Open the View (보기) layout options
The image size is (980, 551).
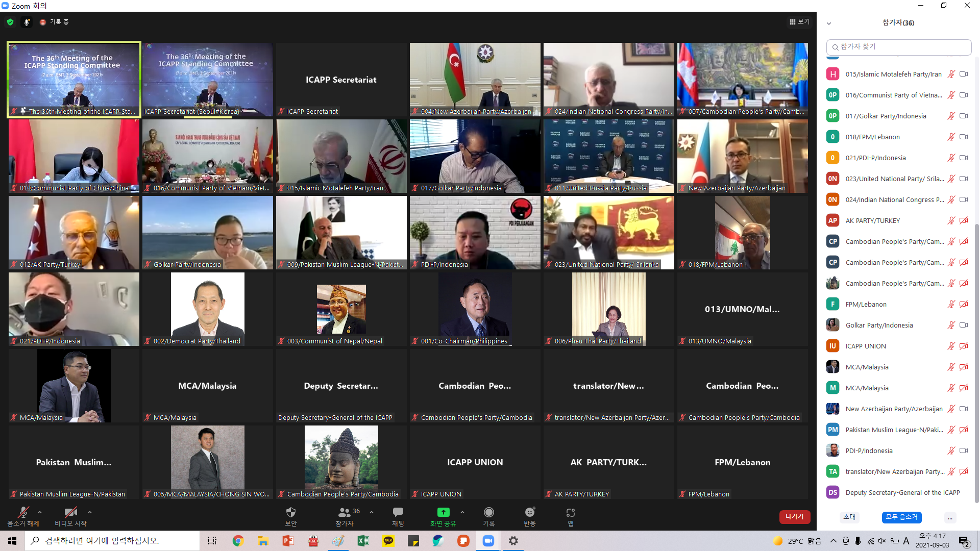point(799,21)
